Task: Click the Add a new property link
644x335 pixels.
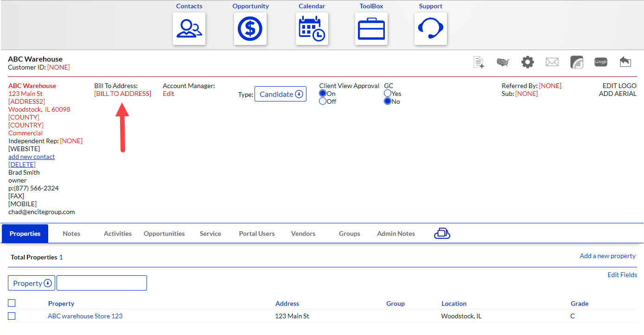Action: pos(607,256)
